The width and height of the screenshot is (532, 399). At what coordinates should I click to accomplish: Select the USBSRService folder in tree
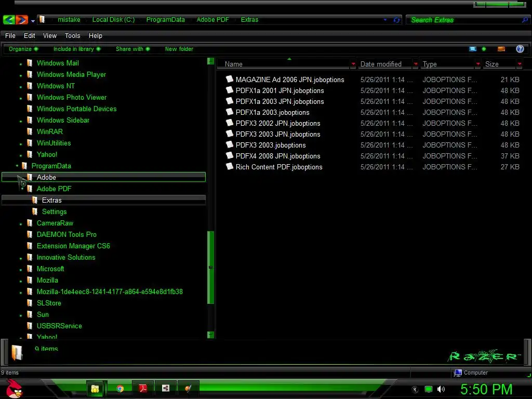click(x=59, y=326)
